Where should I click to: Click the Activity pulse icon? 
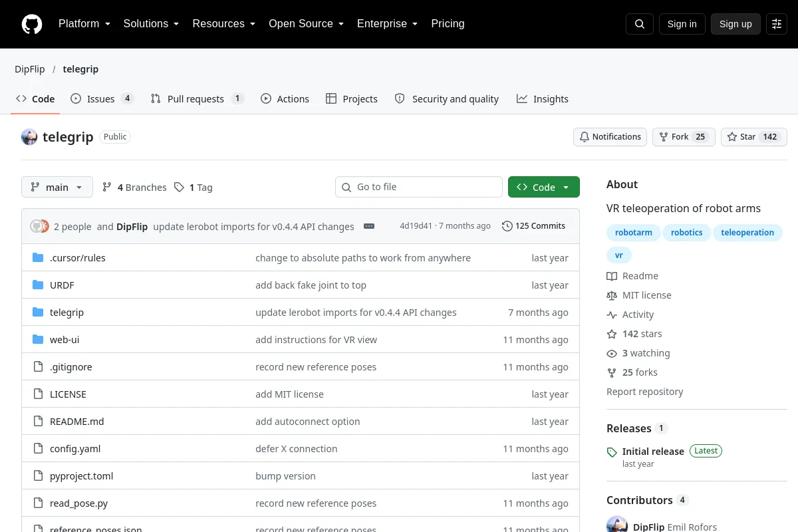[612, 315]
